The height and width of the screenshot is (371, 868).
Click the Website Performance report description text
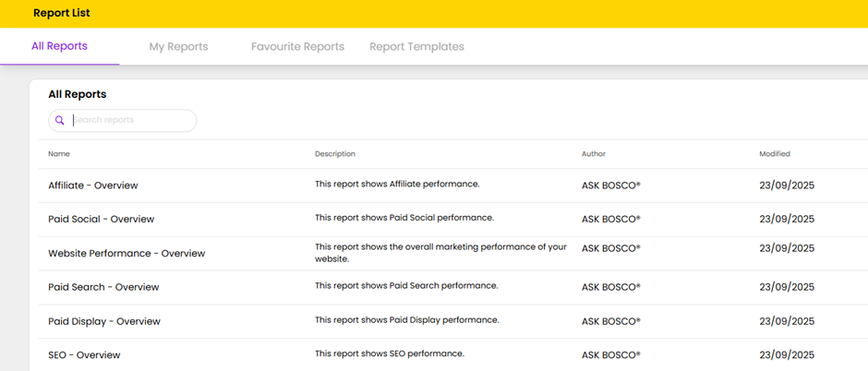click(440, 253)
